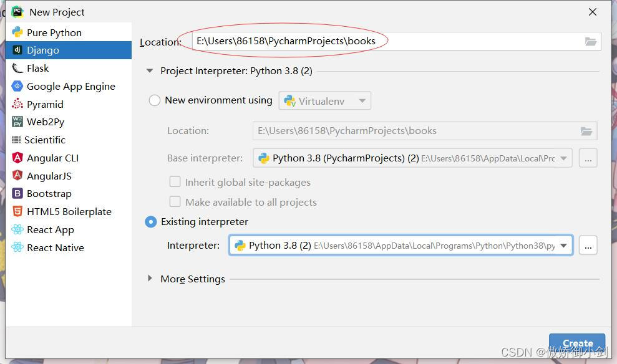This screenshot has width=617, height=364.
Task: Browse for virtualenv location folder icon
Action: [x=586, y=131]
